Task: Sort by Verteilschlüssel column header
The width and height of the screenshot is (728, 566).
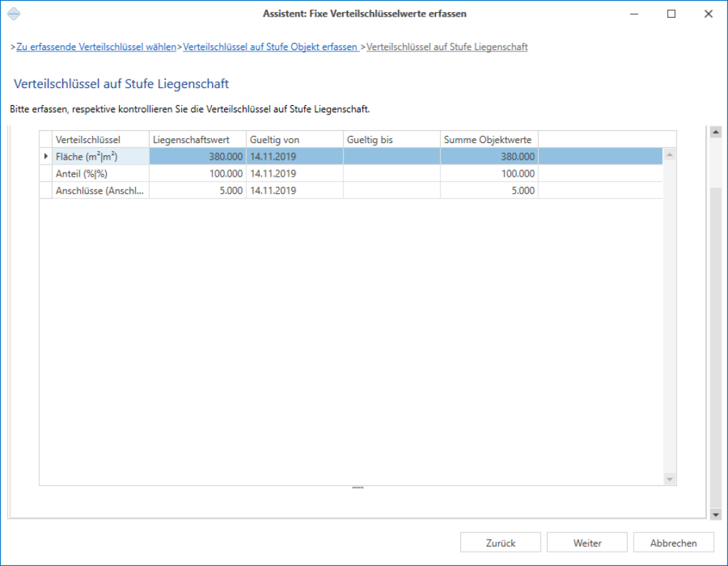Action: tap(100, 140)
